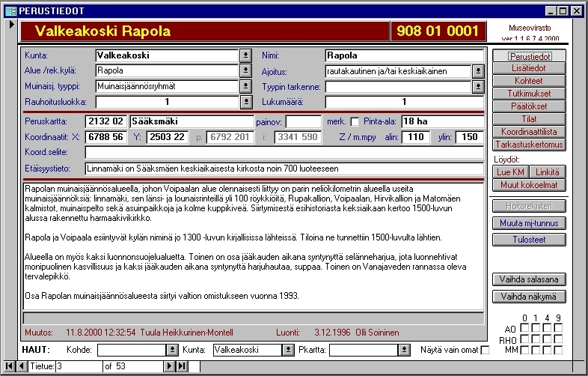
Task: Go to next record arrow
Action: 168,366
